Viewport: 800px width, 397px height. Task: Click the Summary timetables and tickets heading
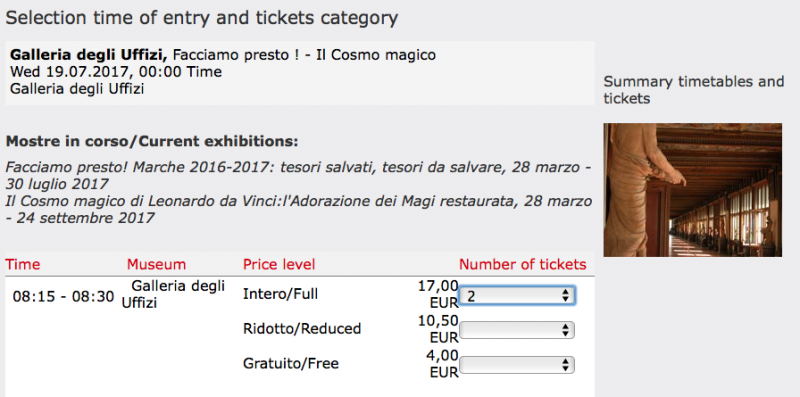pyautogui.click(x=693, y=90)
